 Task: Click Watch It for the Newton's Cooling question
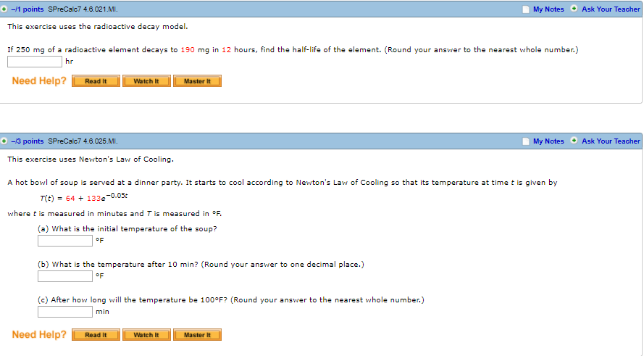[x=146, y=335]
